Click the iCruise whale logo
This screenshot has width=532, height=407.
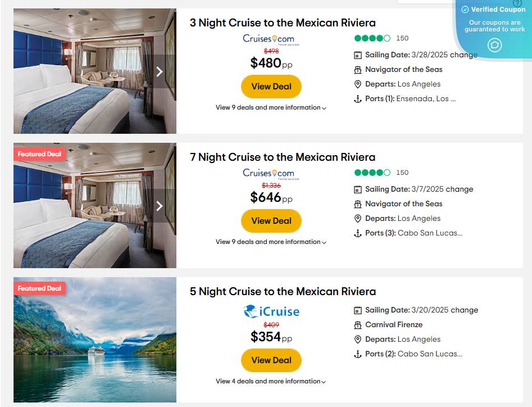coord(251,310)
